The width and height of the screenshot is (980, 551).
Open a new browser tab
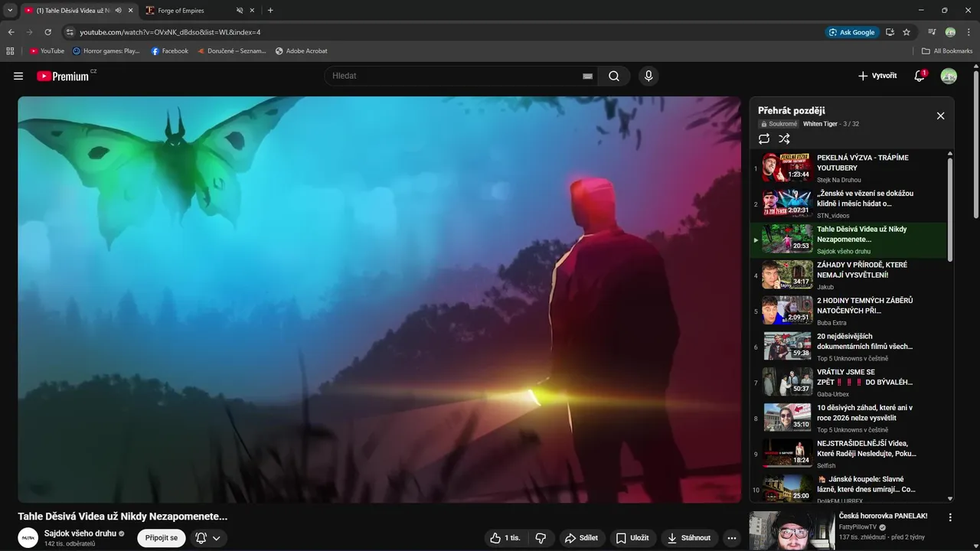coord(270,11)
